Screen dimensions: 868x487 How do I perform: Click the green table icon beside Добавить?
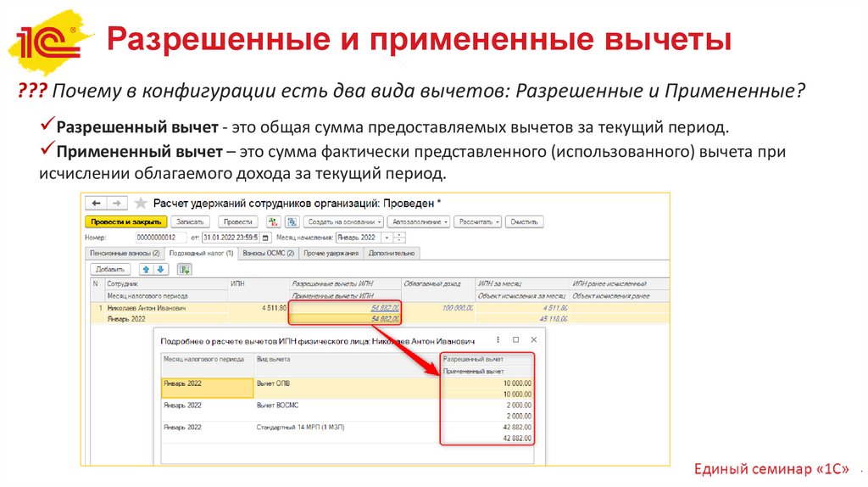[x=184, y=269]
